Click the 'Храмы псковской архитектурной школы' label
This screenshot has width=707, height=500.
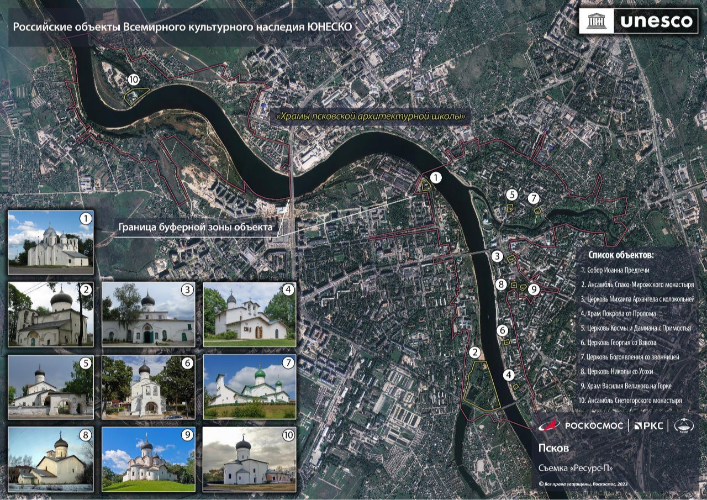tap(371, 117)
